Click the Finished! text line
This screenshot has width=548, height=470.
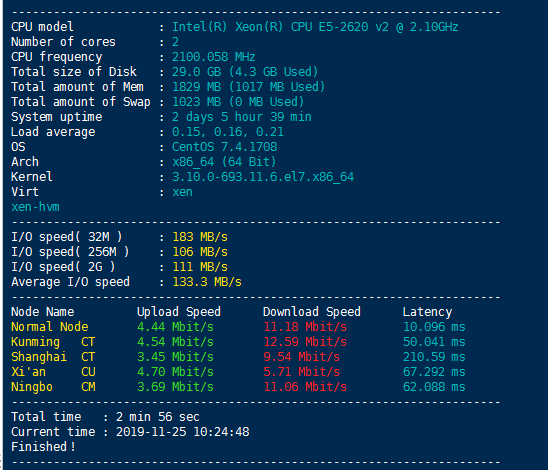click(x=43, y=447)
